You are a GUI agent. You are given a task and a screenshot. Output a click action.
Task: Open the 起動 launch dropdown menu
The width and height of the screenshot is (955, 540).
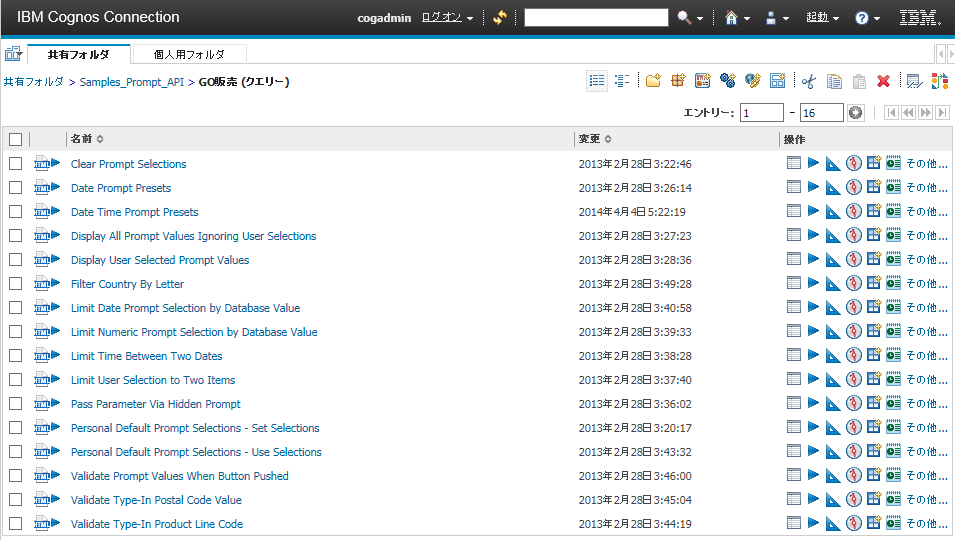pyautogui.click(x=822, y=18)
